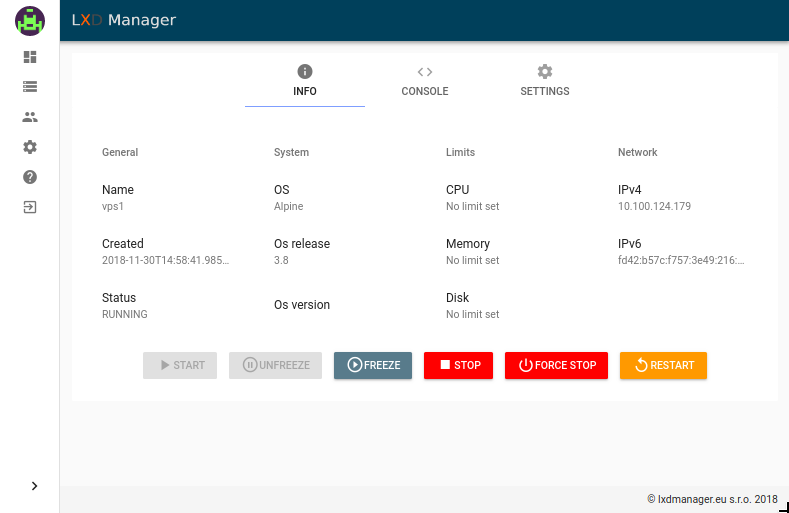Click the lxdmanager.eu s.r.o. 2018 copyright text
789x513 pixels.
(x=712, y=499)
